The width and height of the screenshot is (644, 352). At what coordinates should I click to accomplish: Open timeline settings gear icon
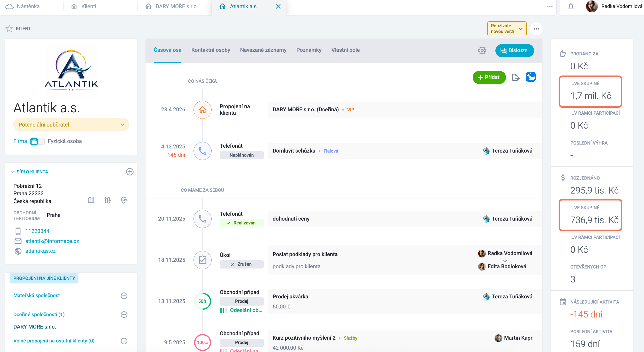pos(482,51)
